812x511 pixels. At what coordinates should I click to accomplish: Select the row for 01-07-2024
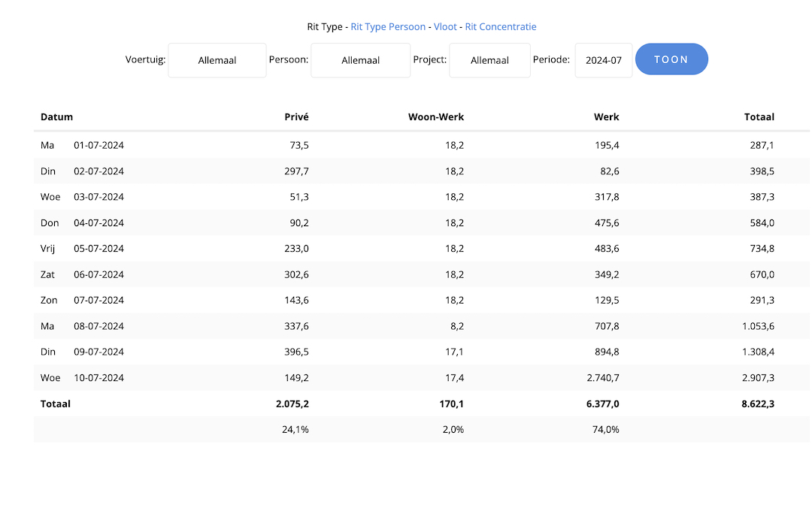pyautogui.click(x=406, y=145)
